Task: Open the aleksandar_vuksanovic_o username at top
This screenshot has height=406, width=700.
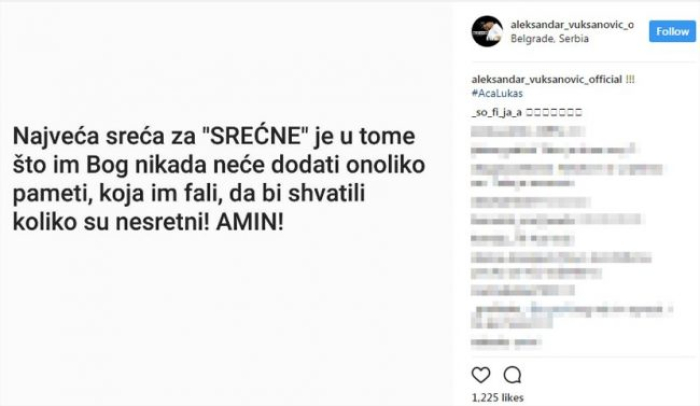Action: (x=572, y=25)
